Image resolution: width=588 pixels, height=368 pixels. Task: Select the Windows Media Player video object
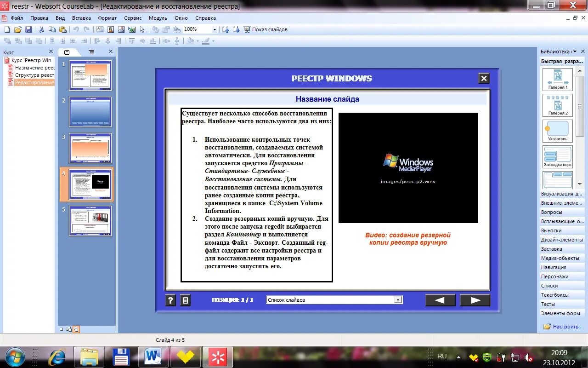click(x=408, y=168)
